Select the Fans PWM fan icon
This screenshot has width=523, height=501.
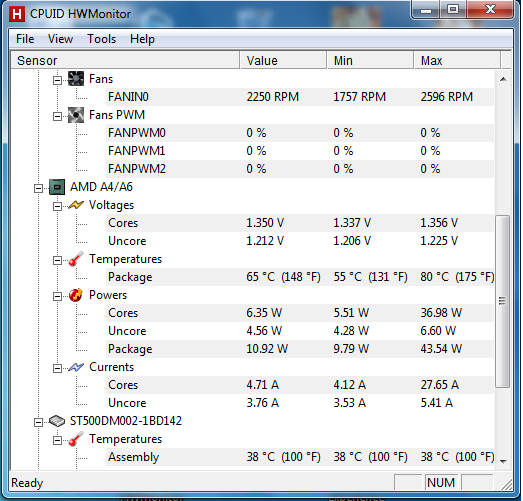(x=76, y=115)
